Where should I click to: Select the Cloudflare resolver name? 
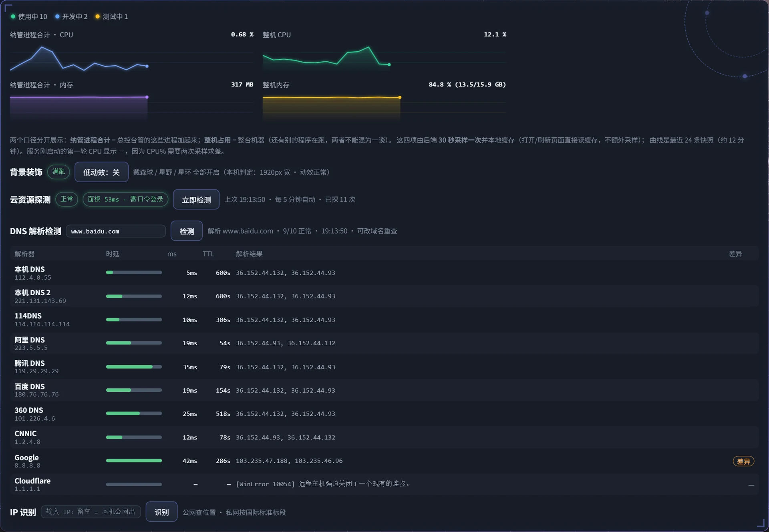tap(32, 481)
